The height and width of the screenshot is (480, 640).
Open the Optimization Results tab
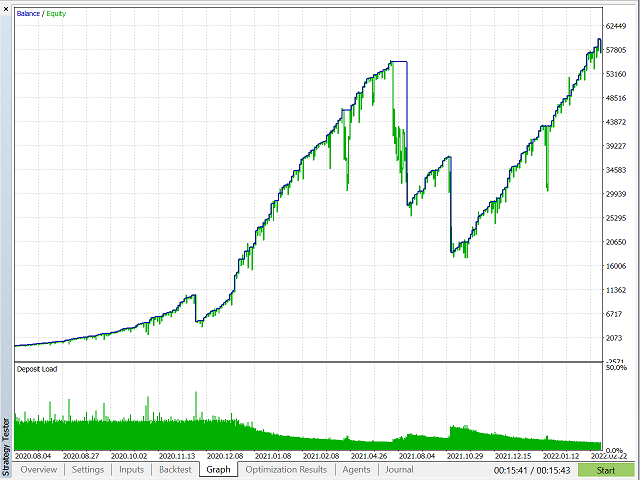pyautogui.click(x=286, y=469)
